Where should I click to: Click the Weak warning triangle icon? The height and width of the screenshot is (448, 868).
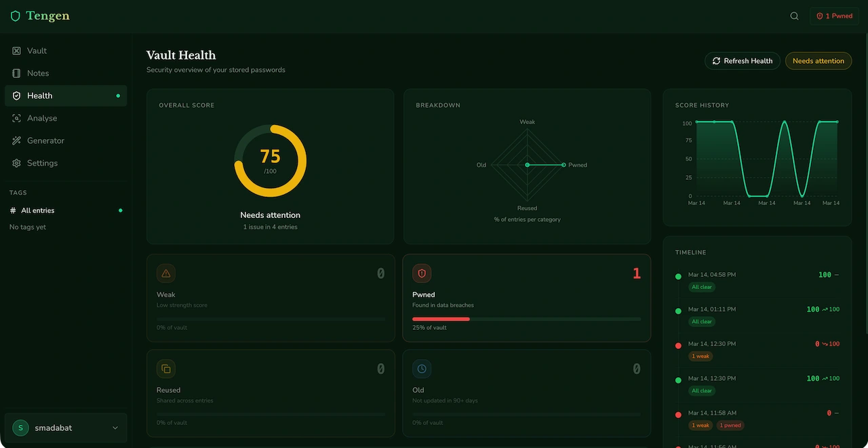[x=166, y=274]
